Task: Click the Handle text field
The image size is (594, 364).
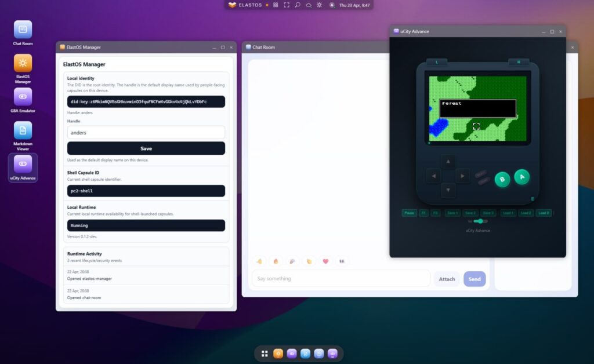Action: 146,133
